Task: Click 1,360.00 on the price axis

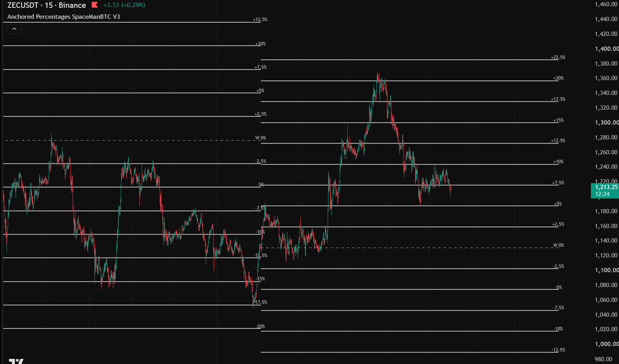Action: click(x=606, y=78)
